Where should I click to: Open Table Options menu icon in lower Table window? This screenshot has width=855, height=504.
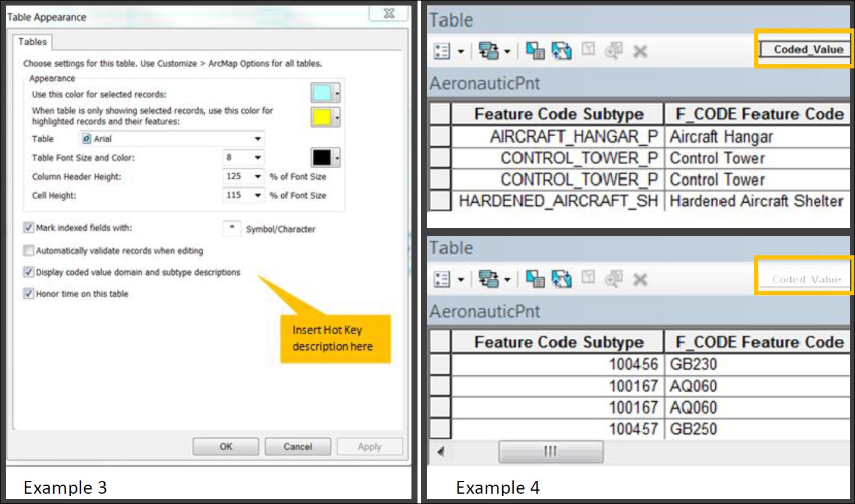pos(442,280)
